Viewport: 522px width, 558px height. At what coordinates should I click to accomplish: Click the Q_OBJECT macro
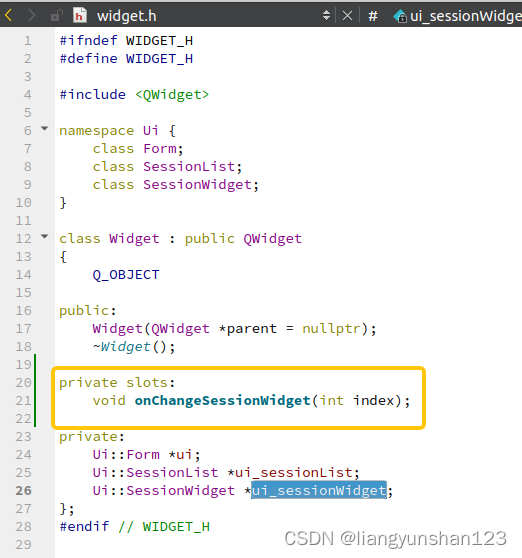click(x=126, y=275)
